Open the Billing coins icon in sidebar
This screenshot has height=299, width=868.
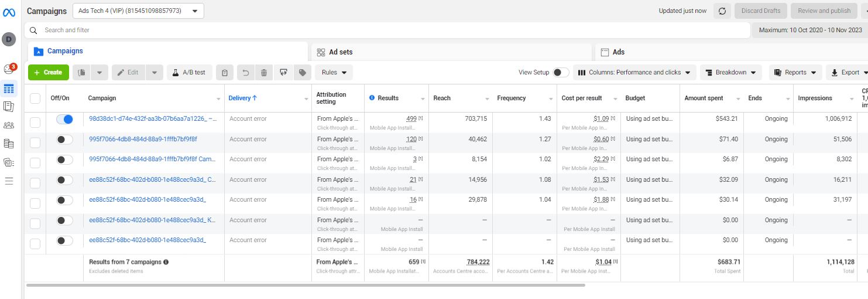click(x=9, y=144)
